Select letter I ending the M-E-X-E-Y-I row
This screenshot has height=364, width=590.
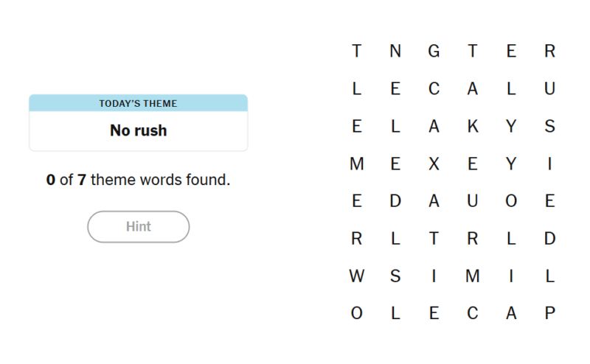pos(549,164)
